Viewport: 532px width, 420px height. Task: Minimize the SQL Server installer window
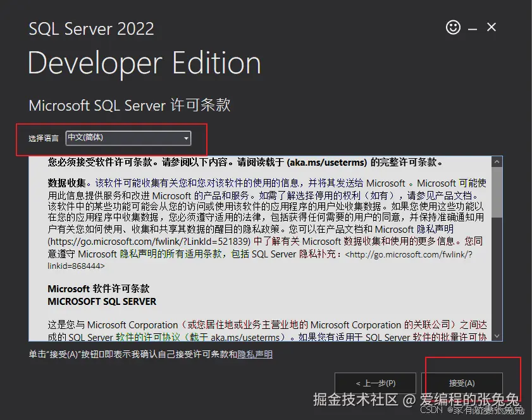(473, 30)
